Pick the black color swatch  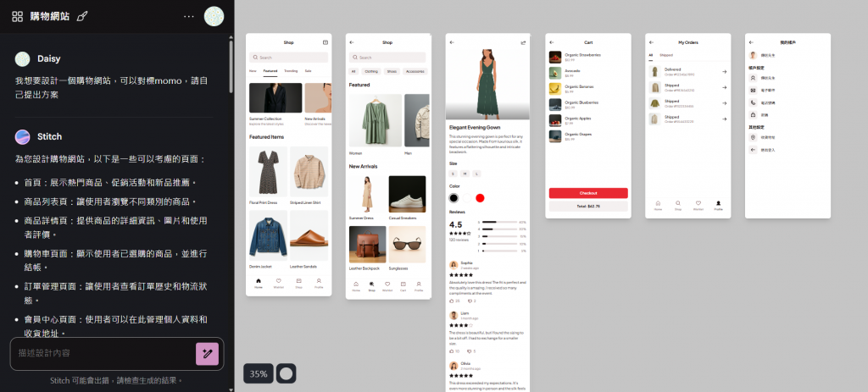pyautogui.click(x=454, y=198)
